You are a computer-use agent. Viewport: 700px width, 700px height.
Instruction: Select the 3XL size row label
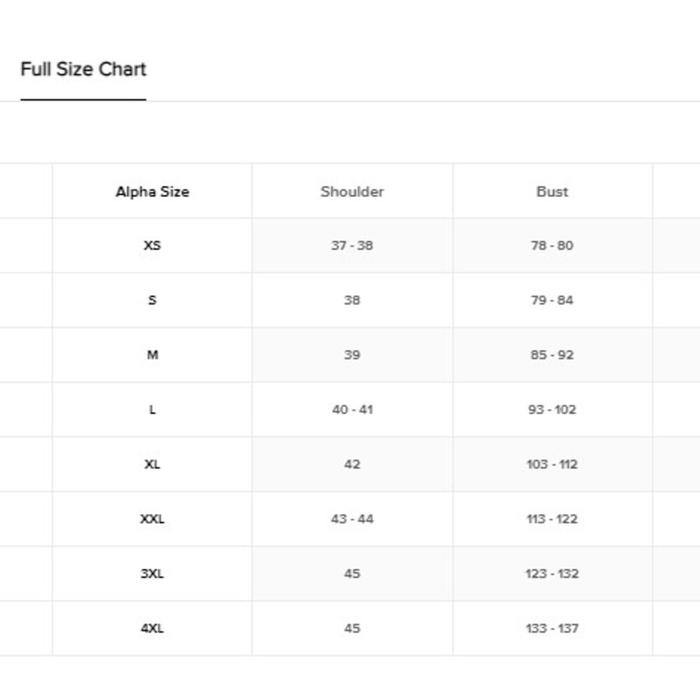[x=152, y=574]
